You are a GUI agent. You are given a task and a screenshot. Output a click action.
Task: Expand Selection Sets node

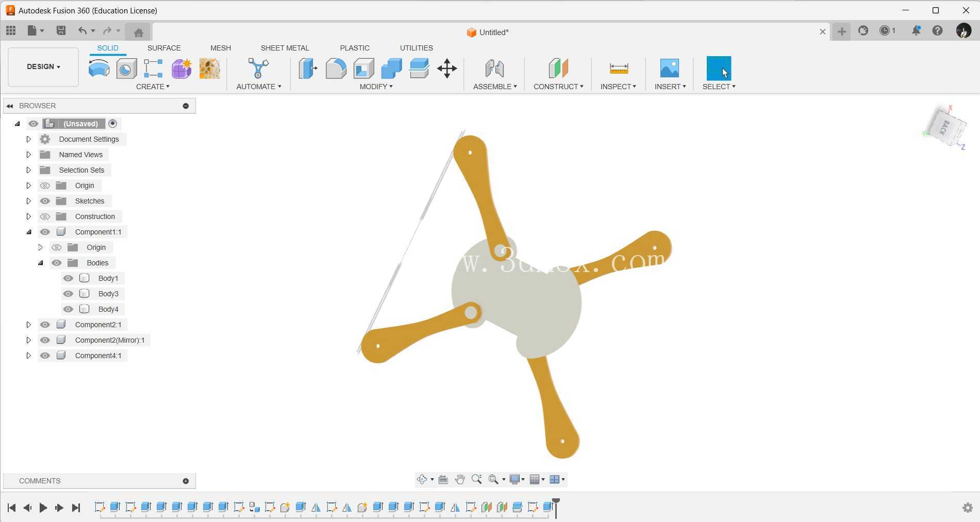tap(28, 170)
